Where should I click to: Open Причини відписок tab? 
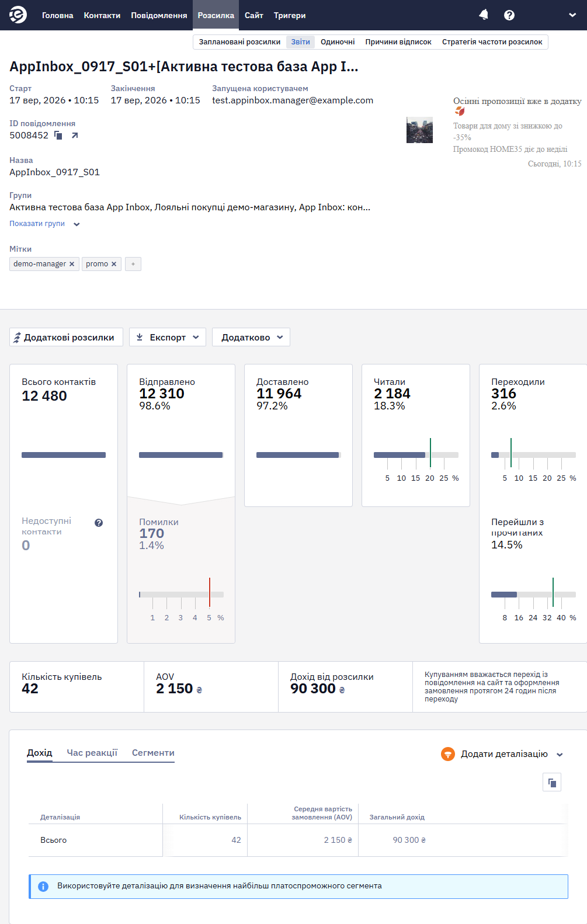(x=398, y=42)
